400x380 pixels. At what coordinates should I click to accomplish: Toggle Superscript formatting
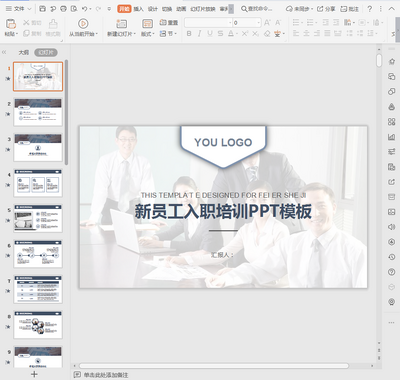[x=245, y=34]
